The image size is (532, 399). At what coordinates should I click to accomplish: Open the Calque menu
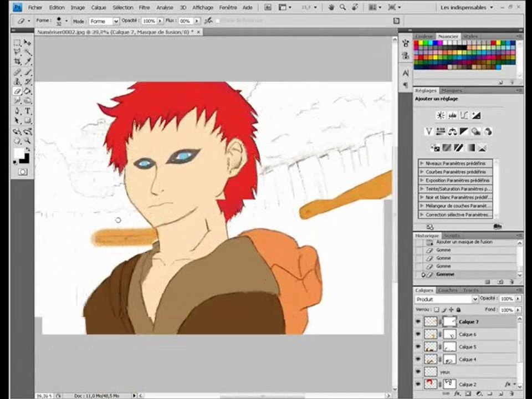coord(99,7)
